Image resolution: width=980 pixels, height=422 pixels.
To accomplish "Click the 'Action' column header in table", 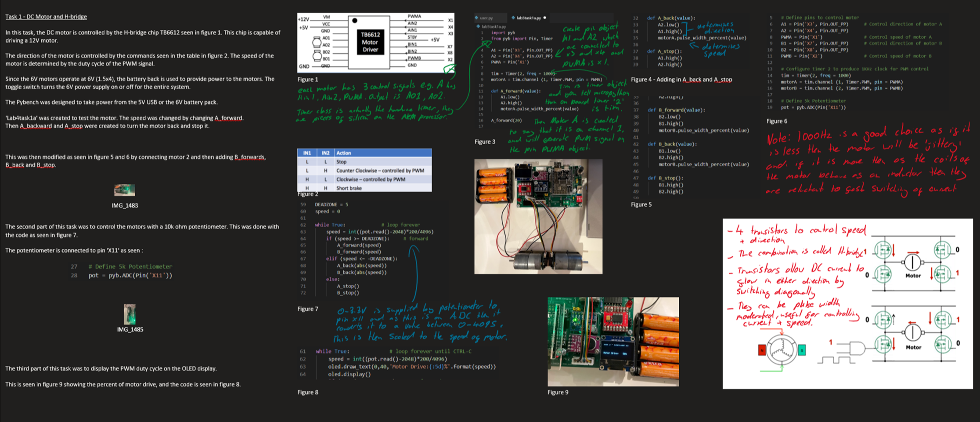I will 343,153.
